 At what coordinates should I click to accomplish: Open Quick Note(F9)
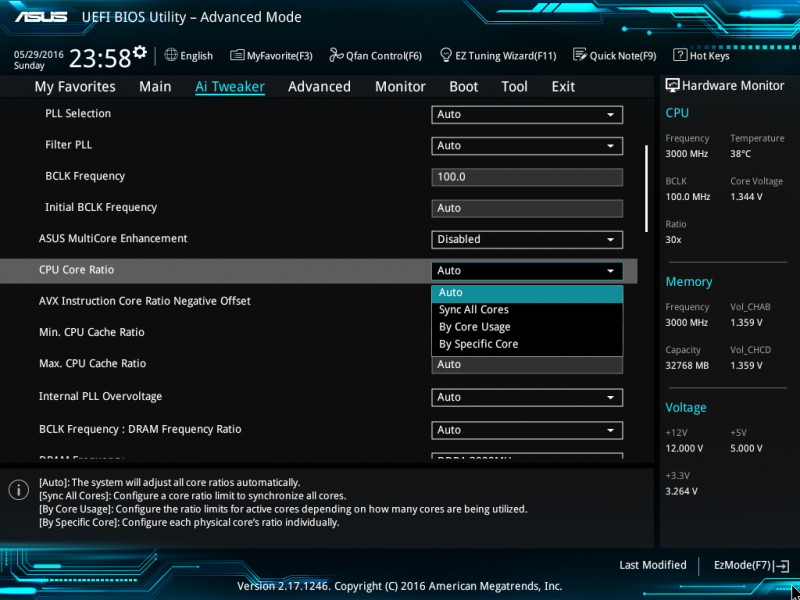point(614,56)
